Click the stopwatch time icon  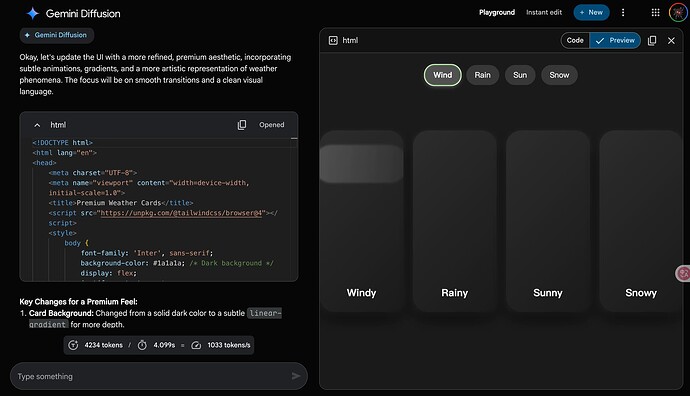click(x=142, y=345)
